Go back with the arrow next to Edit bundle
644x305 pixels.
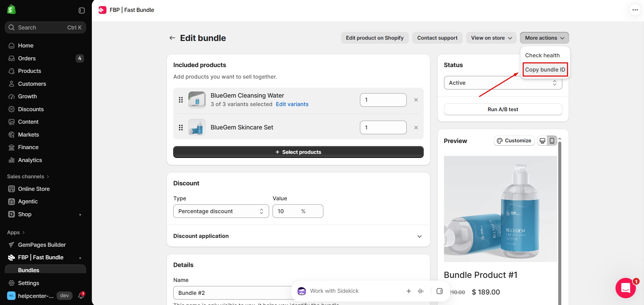(172, 38)
